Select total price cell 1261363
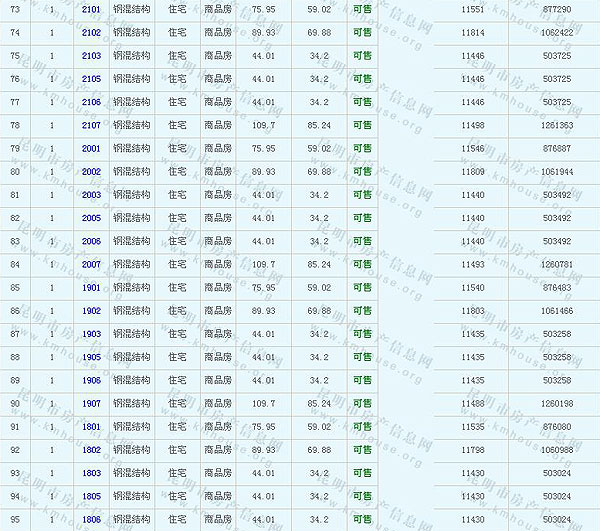The height and width of the screenshot is (531, 600). (556, 125)
